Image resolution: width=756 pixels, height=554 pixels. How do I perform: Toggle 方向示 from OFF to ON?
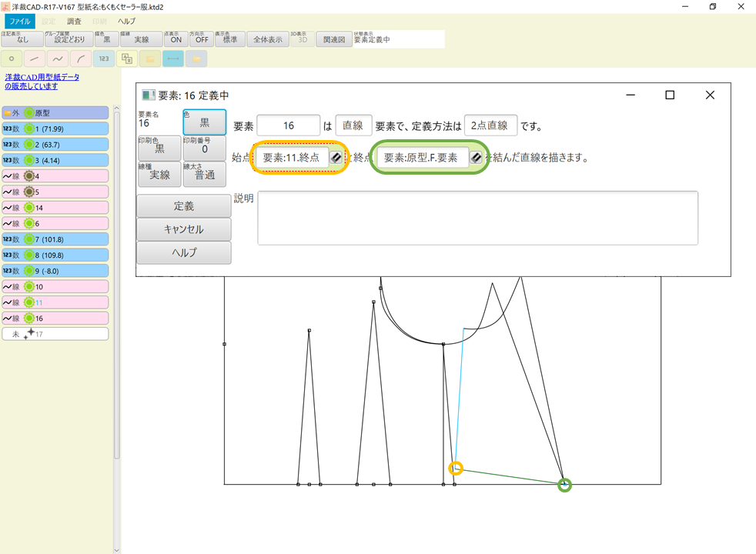click(201, 38)
